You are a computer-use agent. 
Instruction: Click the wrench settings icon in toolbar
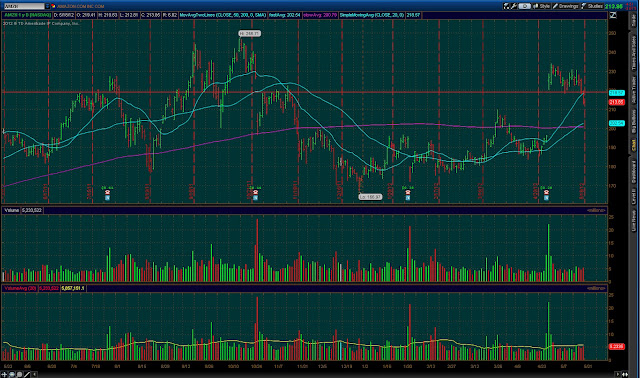click(x=514, y=6)
